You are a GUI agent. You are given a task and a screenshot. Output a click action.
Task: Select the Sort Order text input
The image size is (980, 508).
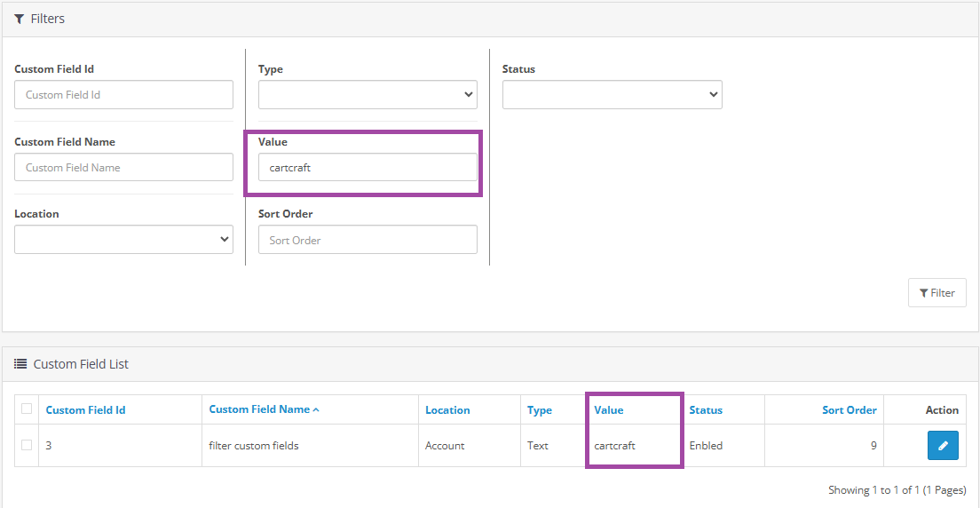pyautogui.click(x=367, y=240)
